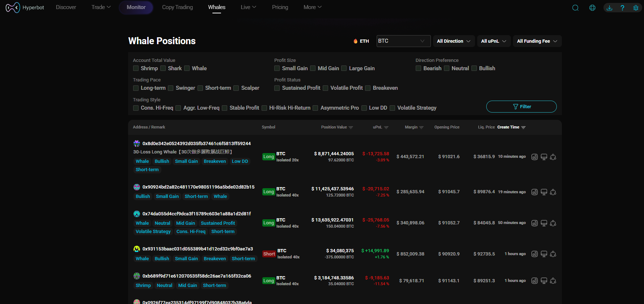Click the globe language icon
This screenshot has height=304, width=644.
(x=592, y=8)
